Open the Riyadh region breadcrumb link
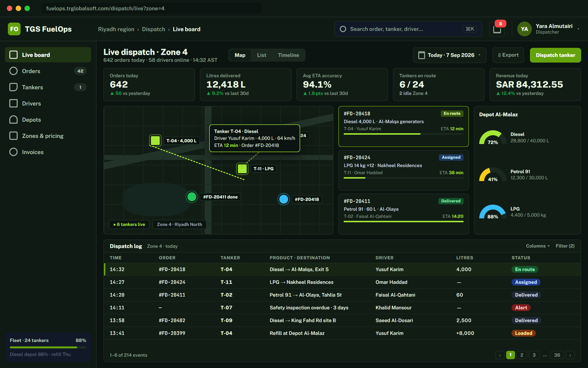The image size is (588, 368). click(116, 29)
